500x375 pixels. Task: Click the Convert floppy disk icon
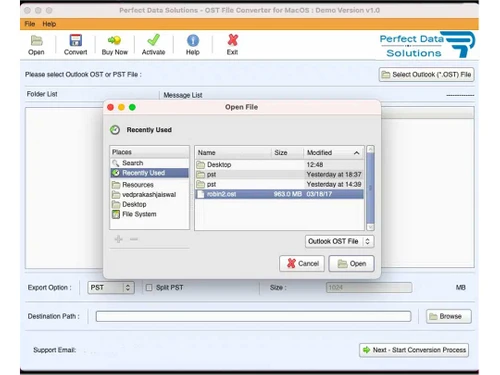pos(76,40)
